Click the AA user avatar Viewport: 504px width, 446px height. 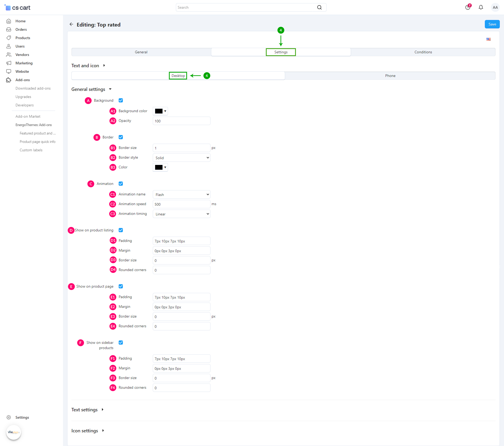[x=495, y=7]
